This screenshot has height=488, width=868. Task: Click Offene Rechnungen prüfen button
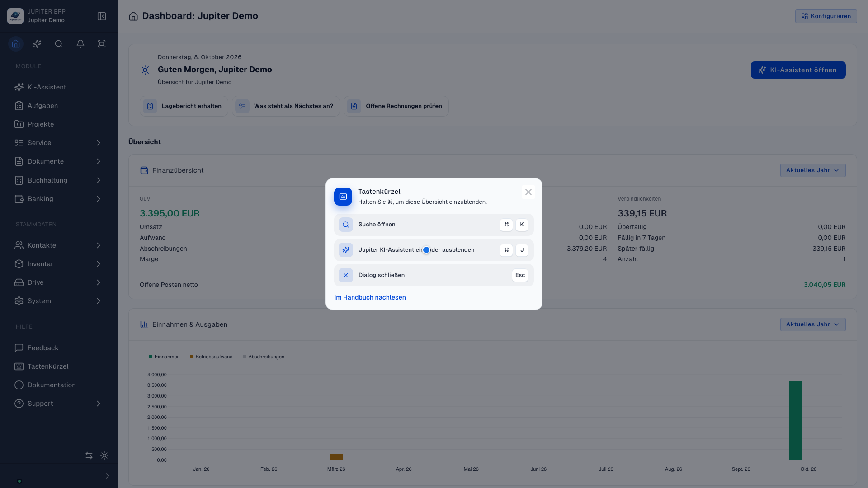point(396,106)
